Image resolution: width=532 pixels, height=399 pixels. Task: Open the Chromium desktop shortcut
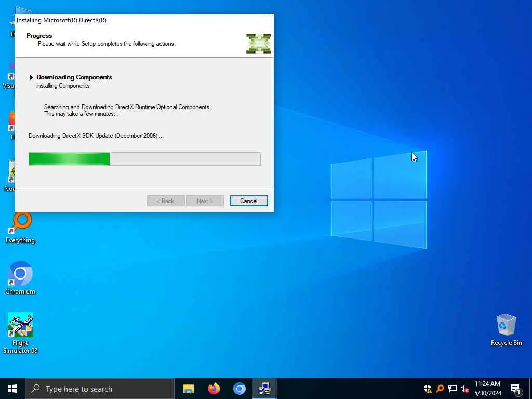tap(20, 278)
